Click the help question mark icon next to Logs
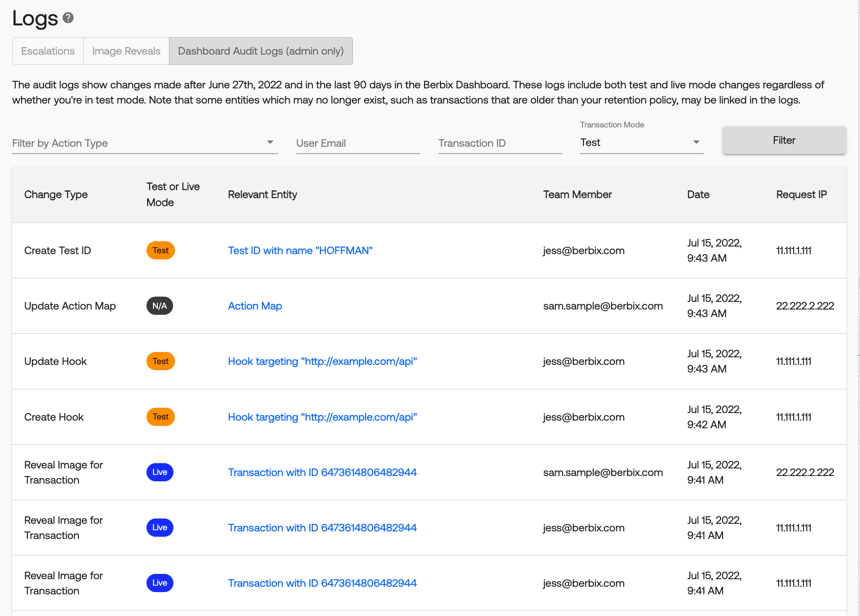Viewport: 860px width, 616px height. point(68,18)
